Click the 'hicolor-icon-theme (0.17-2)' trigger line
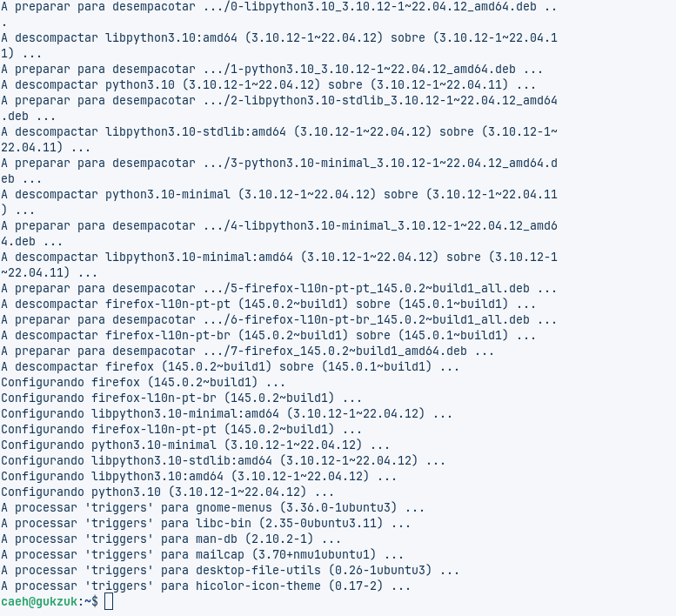This screenshot has height=616, width=676. pos(205,586)
